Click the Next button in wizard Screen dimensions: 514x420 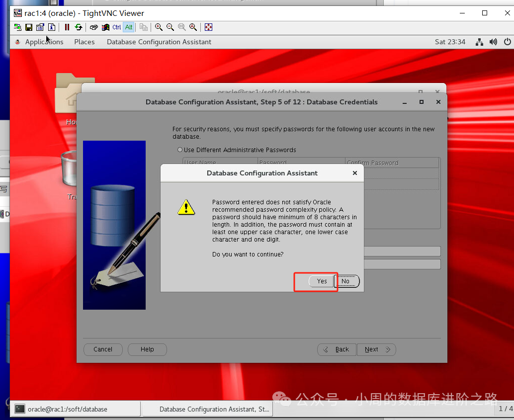coord(376,349)
